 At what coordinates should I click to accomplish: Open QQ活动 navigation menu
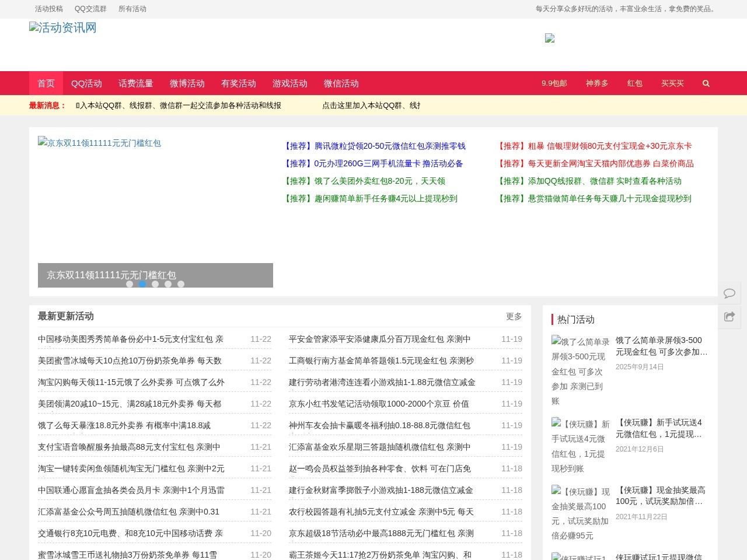click(86, 83)
